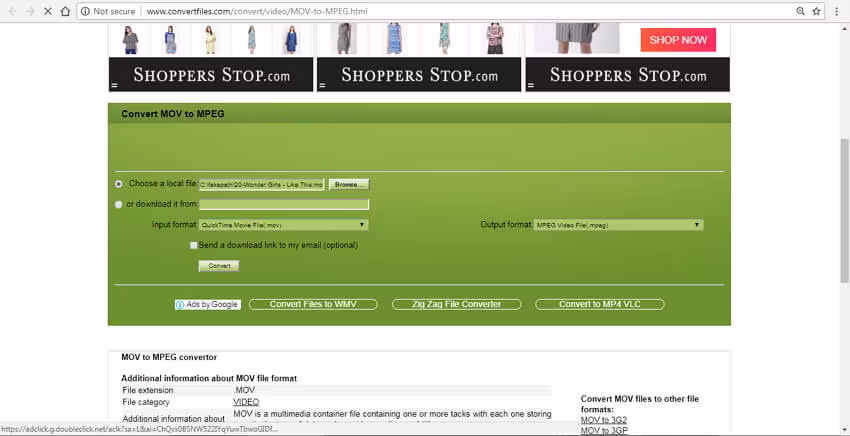Click the download URL input field

284,204
